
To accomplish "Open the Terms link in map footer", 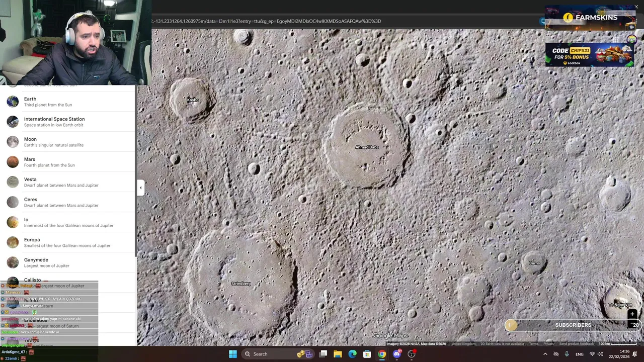I will pyautogui.click(x=533, y=344).
